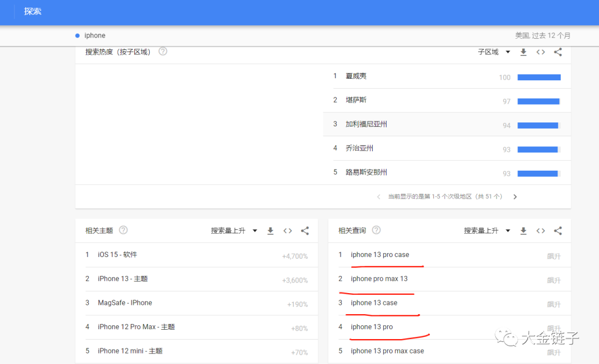Go to previous page of subregions
The image size is (599, 364).
pos(379,197)
